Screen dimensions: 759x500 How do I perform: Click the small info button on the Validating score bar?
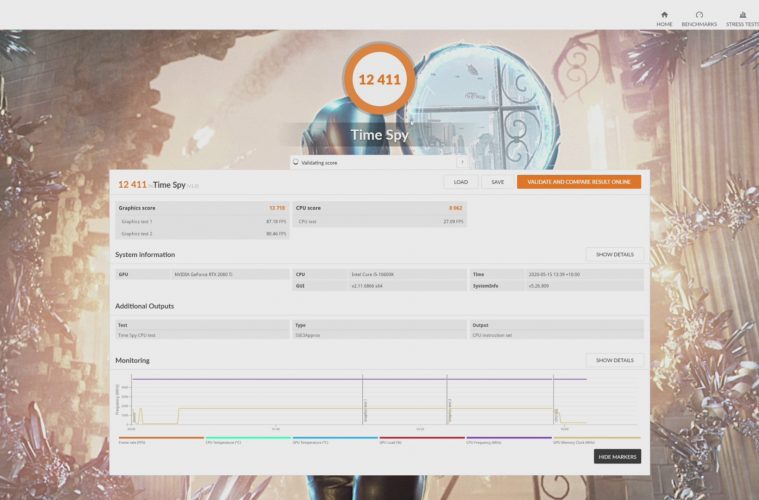pos(462,162)
